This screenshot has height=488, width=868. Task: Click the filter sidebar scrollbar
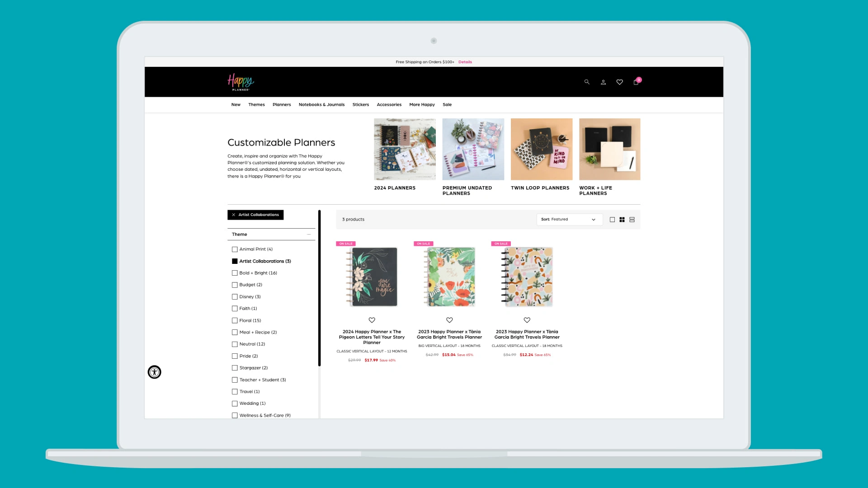(319, 288)
